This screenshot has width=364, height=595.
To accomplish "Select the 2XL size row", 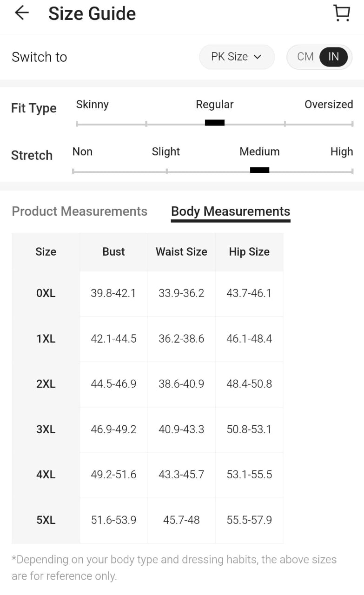I will [46, 384].
